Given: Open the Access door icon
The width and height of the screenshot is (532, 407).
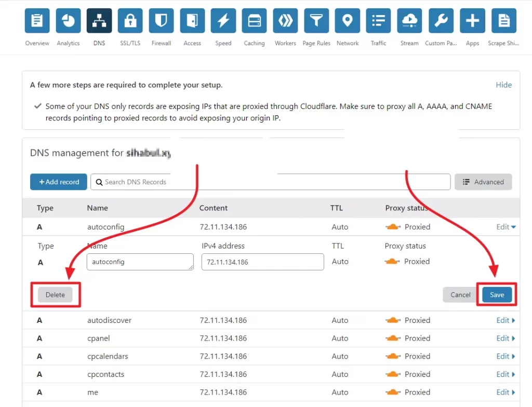Looking at the screenshot, I should tap(192, 21).
